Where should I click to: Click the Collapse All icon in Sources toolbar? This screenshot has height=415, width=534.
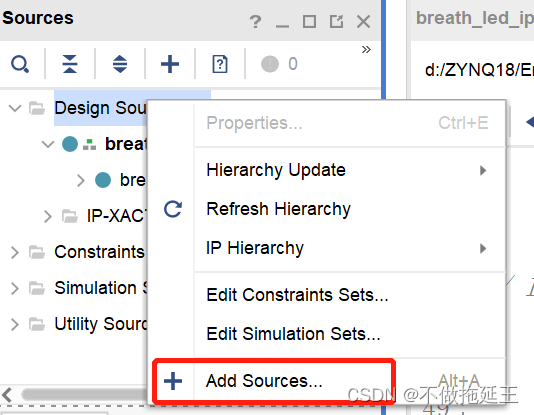(x=70, y=64)
